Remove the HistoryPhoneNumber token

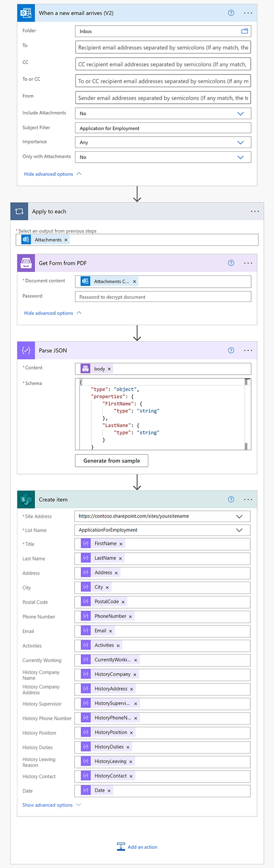(136, 718)
